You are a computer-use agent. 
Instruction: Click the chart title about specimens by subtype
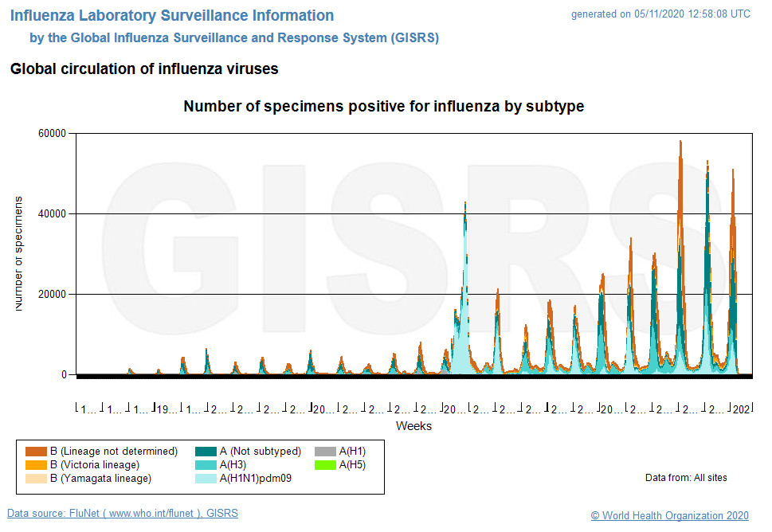click(x=384, y=107)
